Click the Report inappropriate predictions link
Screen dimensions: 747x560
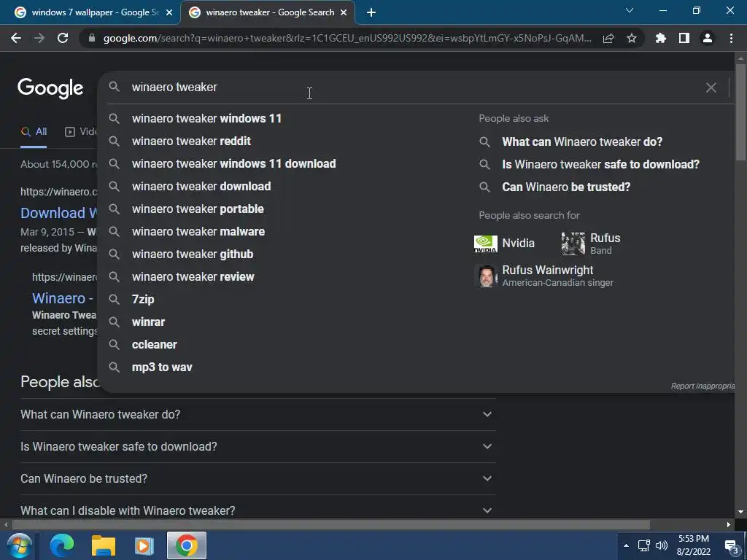(x=703, y=386)
